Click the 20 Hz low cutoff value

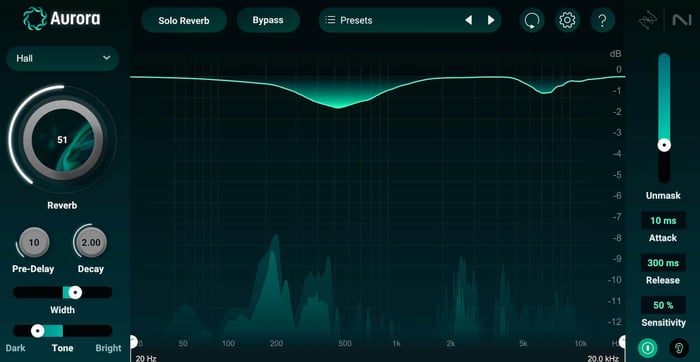(x=146, y=358)
